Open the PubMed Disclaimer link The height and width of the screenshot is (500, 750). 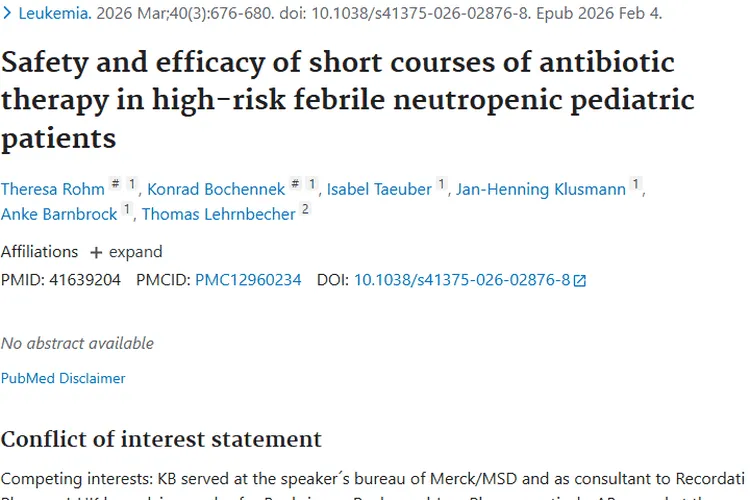[63, 378]
